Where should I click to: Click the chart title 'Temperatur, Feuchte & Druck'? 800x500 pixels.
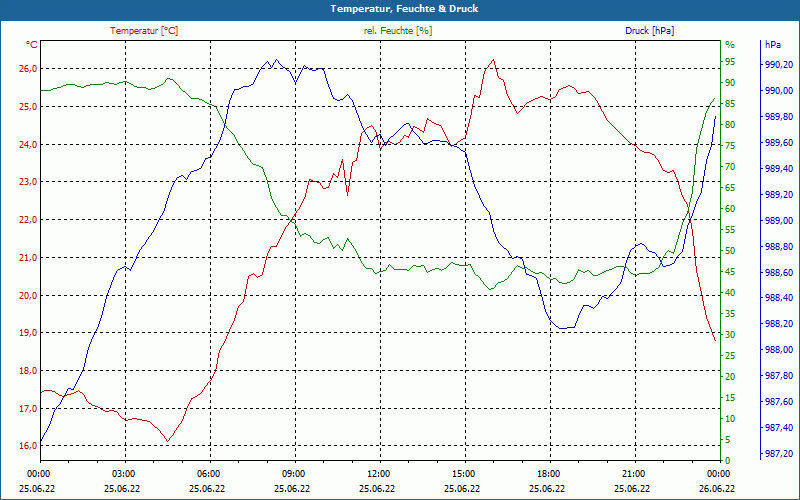tap(404, 9)
